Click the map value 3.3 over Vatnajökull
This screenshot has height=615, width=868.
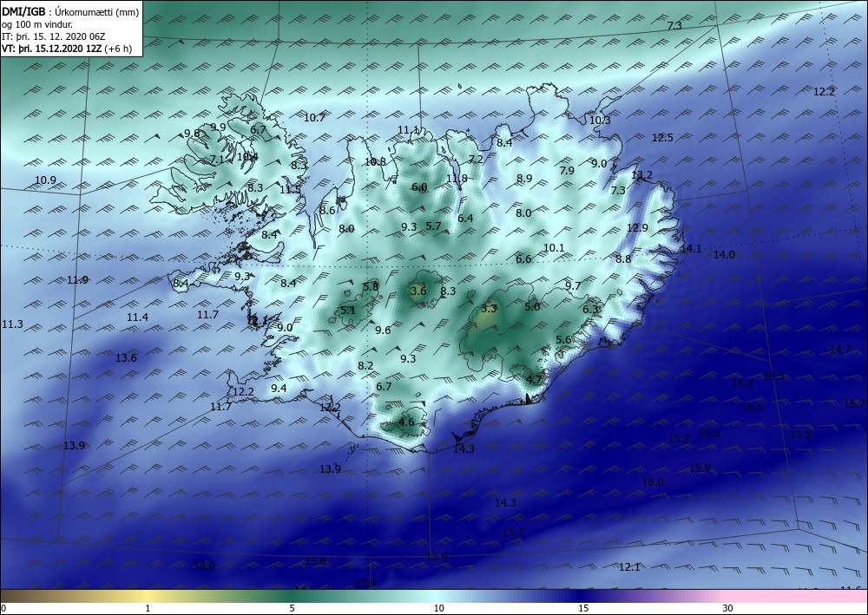coord(489,309)
